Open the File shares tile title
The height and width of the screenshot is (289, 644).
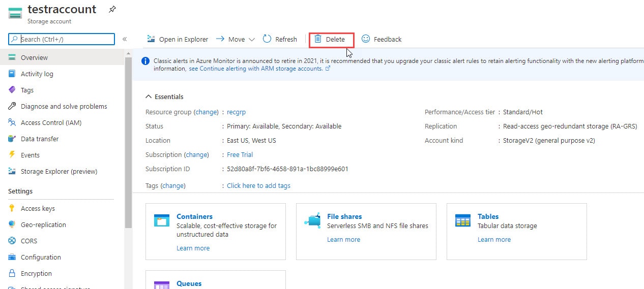tap(344, 216)
